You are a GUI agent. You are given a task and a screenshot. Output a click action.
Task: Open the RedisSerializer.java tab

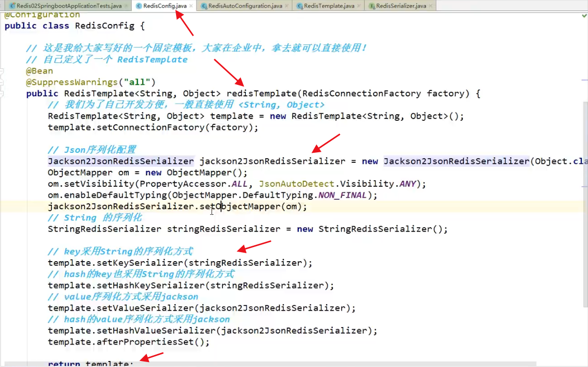[401, 5]
